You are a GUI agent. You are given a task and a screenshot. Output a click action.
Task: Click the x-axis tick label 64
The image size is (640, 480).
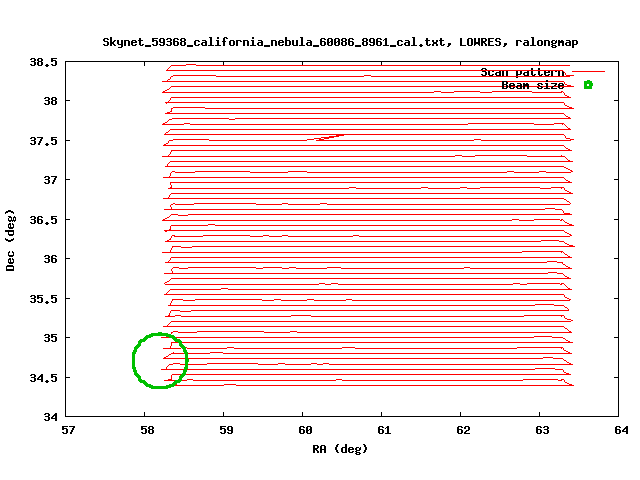click(x=621, y=430)
